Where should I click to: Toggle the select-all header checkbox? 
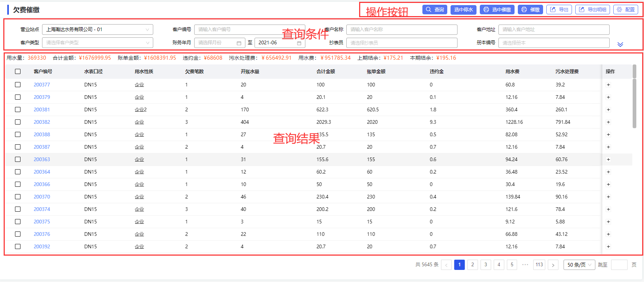18,71
